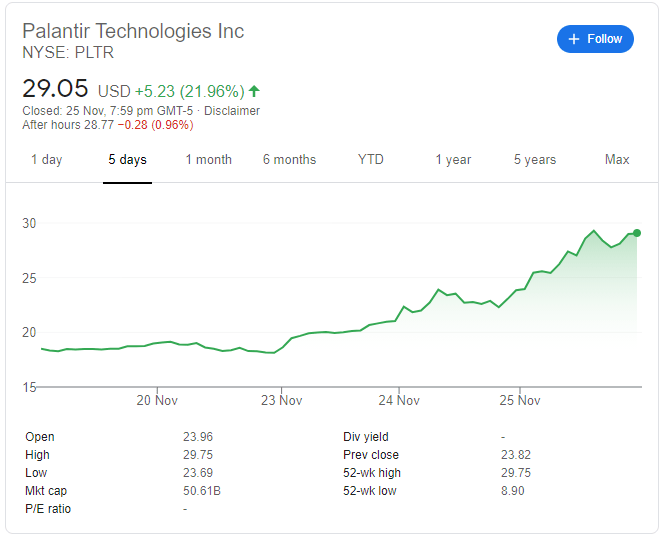Screen dimensions: 669x543
Task: Click the green up arrow beside percentage
Action: pos(255,91)
